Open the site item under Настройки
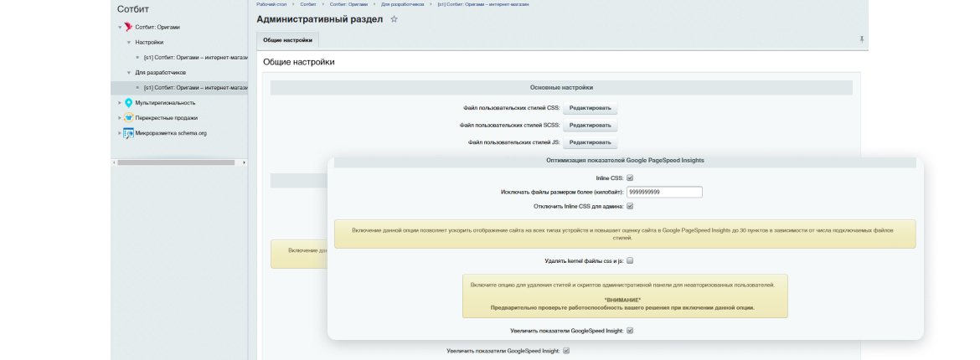Viewport: 980px width, 360px height. coord(196,58)
